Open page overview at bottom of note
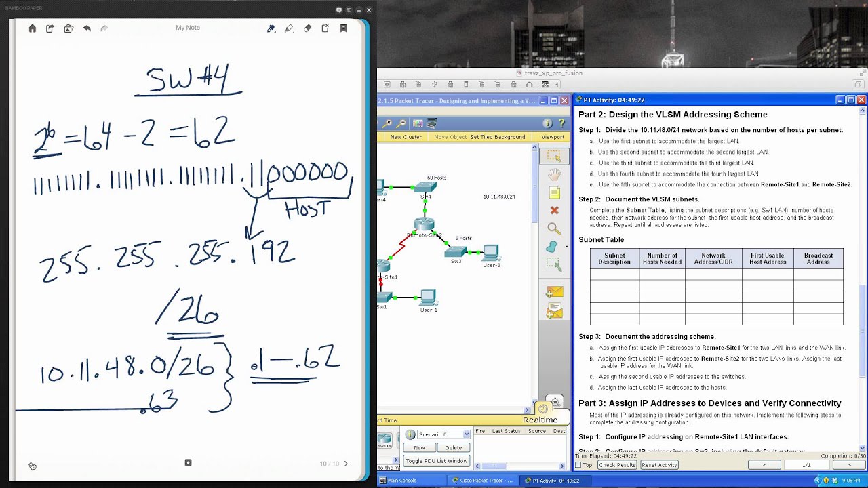Screen dimensions: 868x488 pyautogui.click(x=188, y=462)
